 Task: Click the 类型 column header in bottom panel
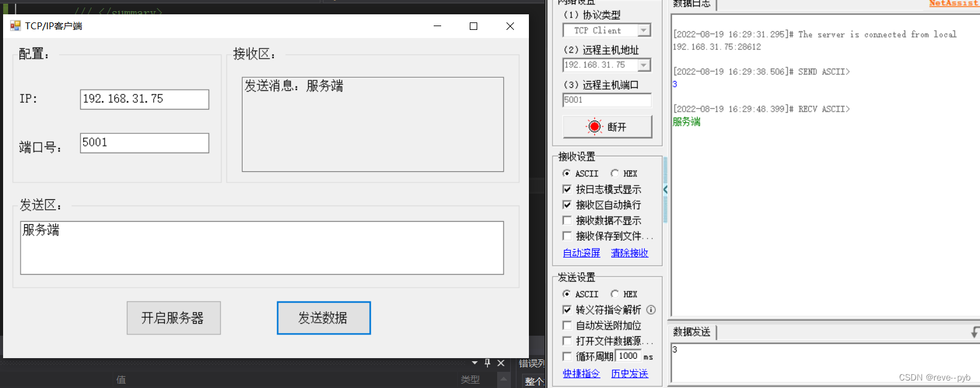(x=470, y=379)
